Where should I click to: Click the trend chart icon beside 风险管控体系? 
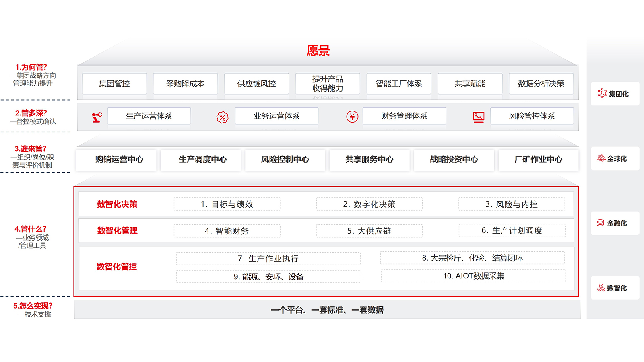pyautogui.click(x=477, y=116)
